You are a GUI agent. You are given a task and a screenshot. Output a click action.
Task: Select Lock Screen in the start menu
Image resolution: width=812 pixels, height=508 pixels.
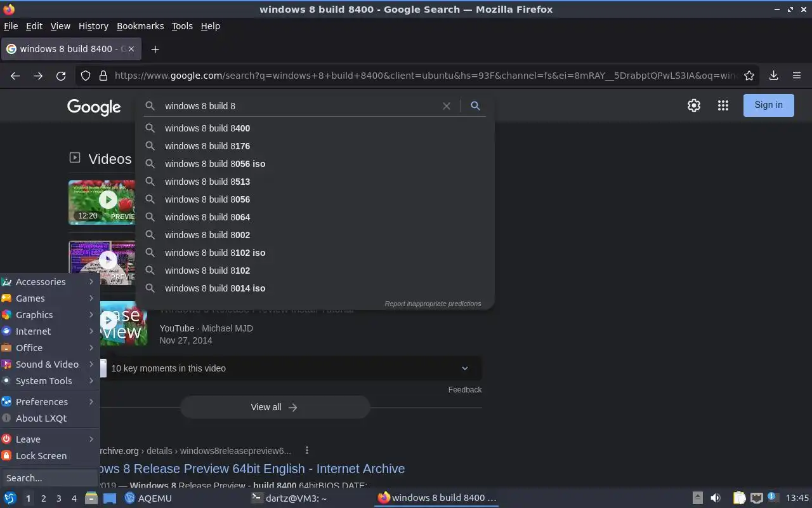(x=49, y=455)
